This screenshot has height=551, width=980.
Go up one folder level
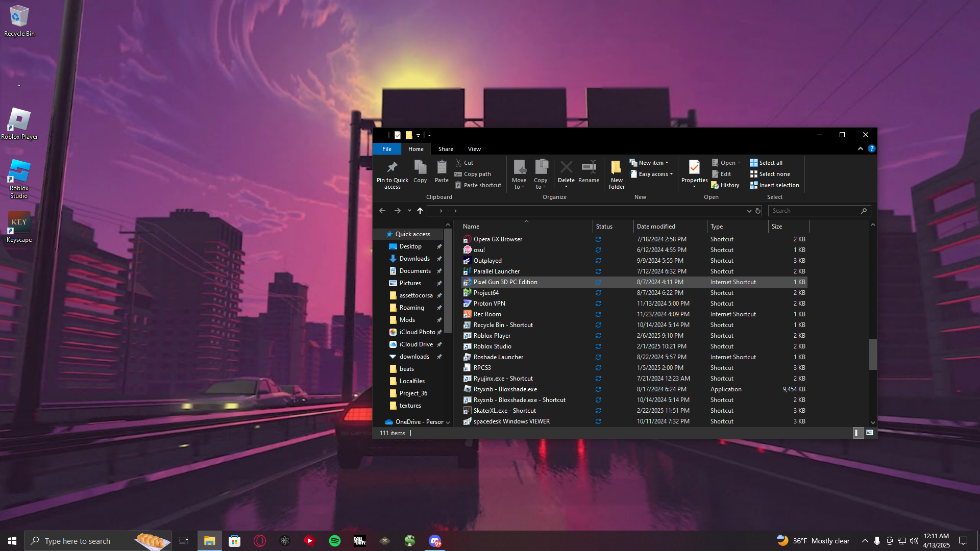pyautogui.click(x=420, y=211)
